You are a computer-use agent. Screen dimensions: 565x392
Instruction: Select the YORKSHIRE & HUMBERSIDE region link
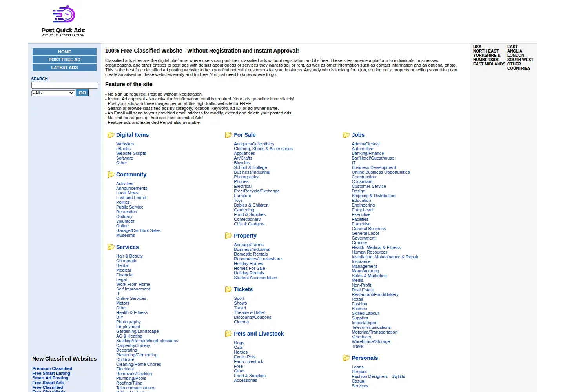487,58
